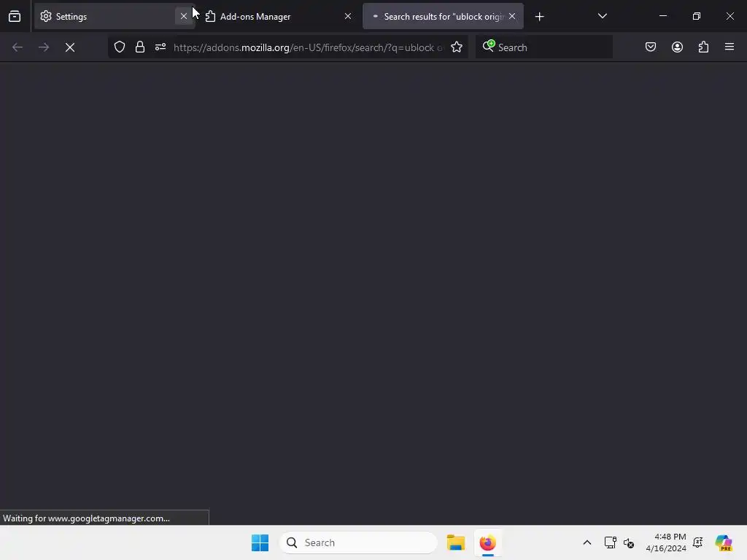
Task: Restore down the Firefox window
Action: [697, 16]
